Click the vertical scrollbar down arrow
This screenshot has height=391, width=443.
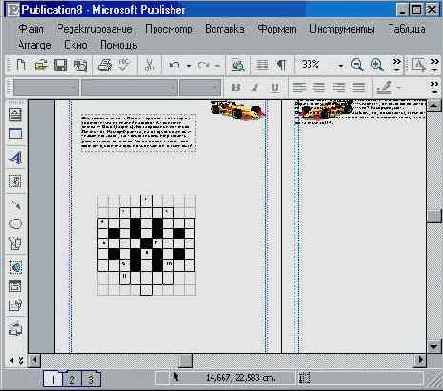pos(434,346)
